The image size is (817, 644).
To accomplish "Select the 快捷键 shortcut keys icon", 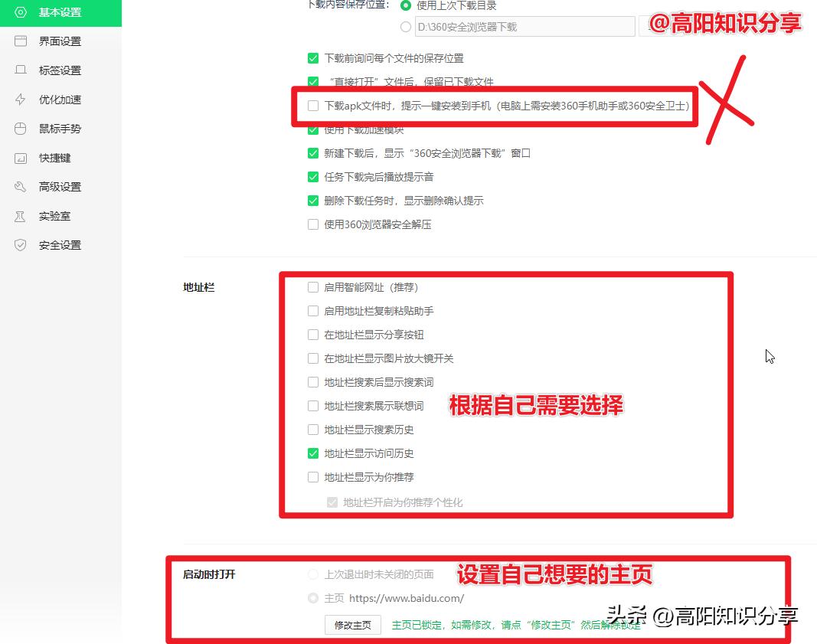I will [x=21, y=158].
